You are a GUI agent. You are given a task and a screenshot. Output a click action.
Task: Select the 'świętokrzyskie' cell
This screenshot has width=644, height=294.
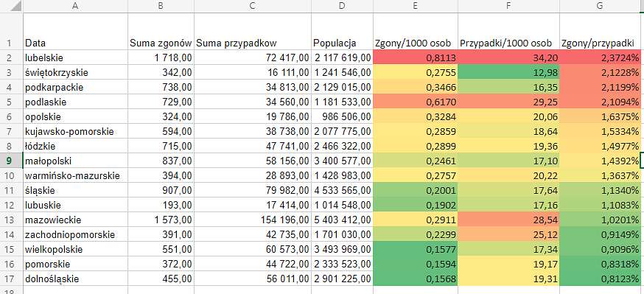[76, 72]
